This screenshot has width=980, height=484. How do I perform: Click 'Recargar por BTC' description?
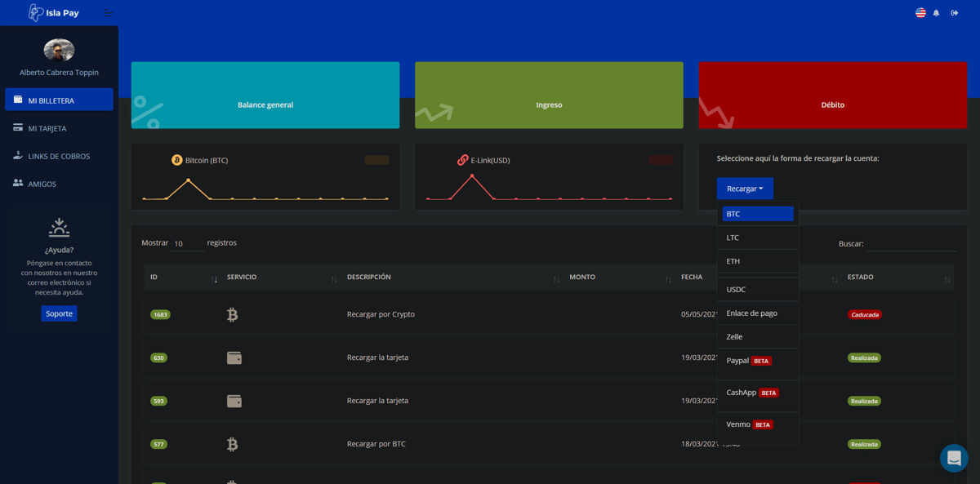[x=376, y=444]
